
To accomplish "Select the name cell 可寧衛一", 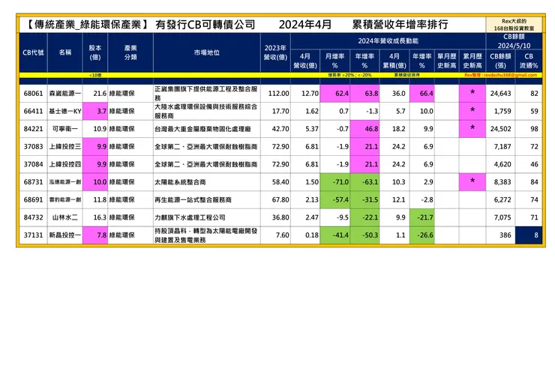I will pos(65,129).
